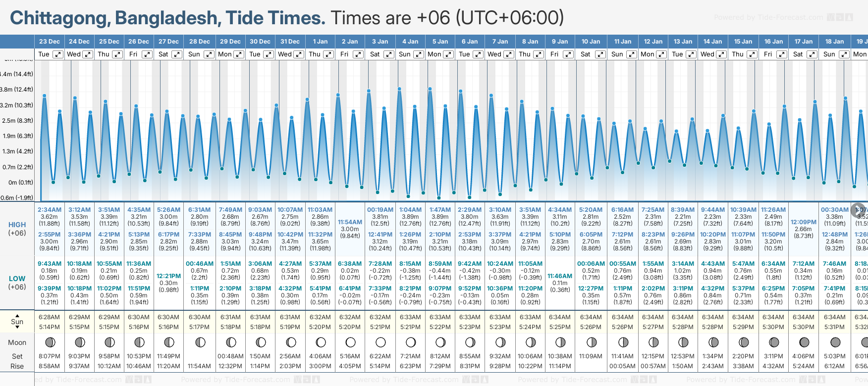Click the 2:34AM high tide on 23 Dec

pyautogui.click(x=50, y=210)
